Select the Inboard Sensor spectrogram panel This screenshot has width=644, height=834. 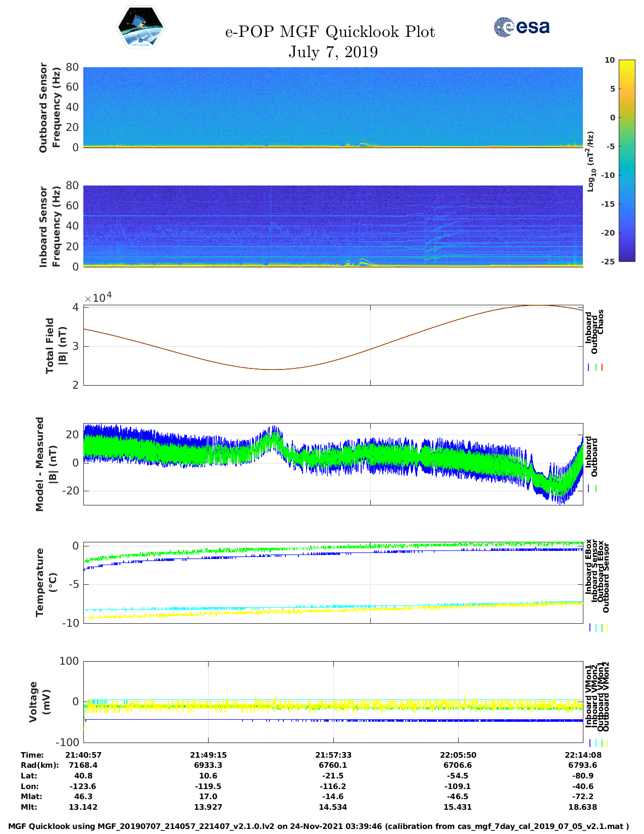[x=333, y=226]
